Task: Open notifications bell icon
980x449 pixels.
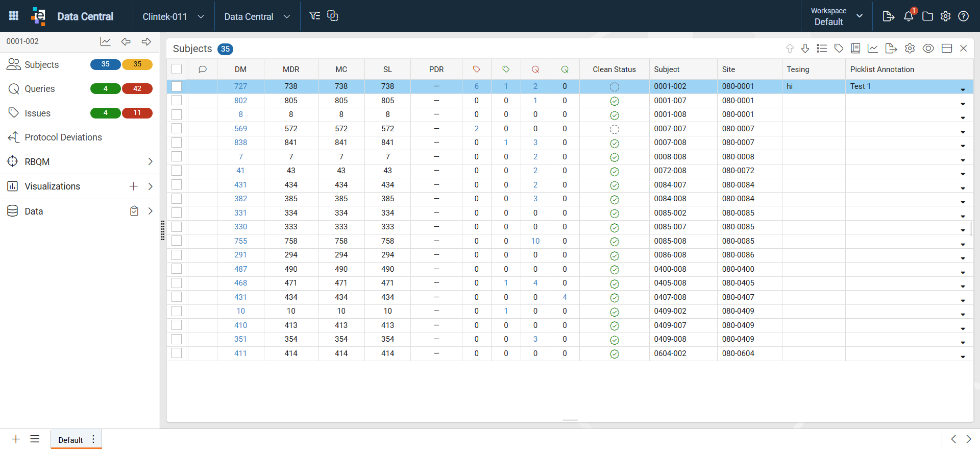Action: point(909,16)
